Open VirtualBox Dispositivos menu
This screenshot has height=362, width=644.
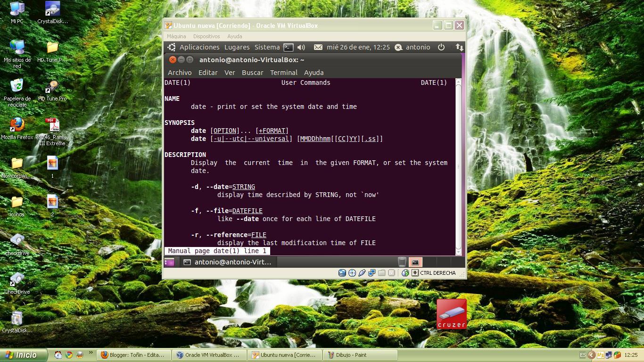pos(206,36)
